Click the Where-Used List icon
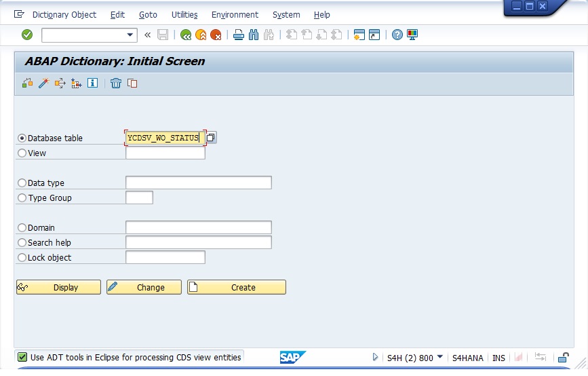The image size is (588, 376). coord(60,83)
